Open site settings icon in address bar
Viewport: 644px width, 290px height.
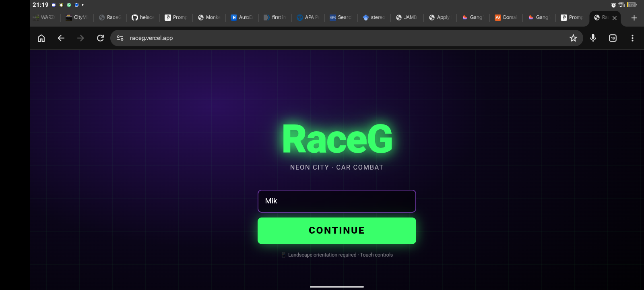(x=120, y=38)
